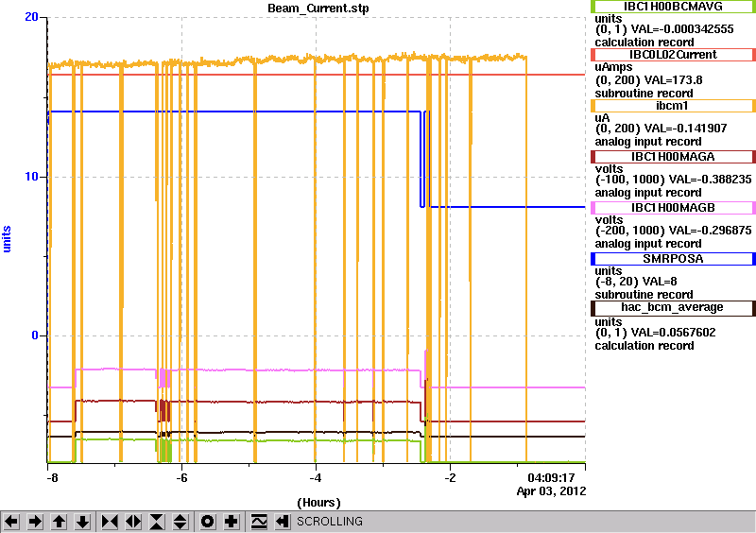Screen dimensions: 756x533
Task: Click the x-axis label -8
Action: [52, 478]
